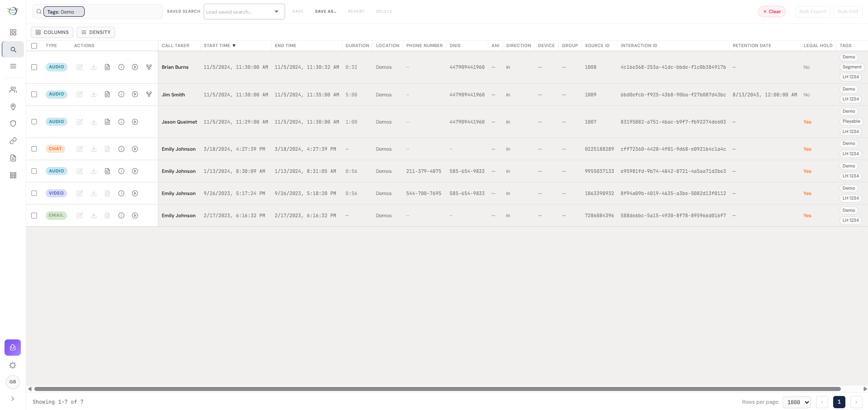Select the search icon in sidebar
The image size is (868, 410).
[13, 50]
